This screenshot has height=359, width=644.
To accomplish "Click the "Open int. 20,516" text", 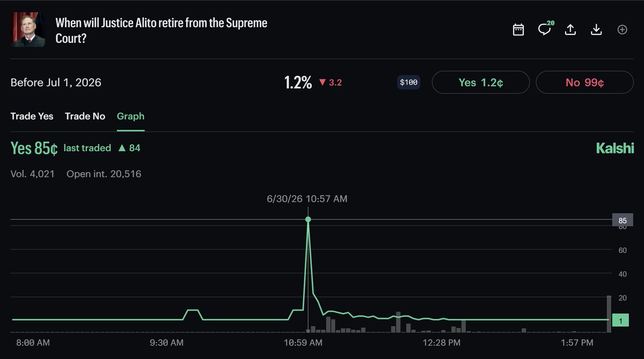I will (104, 174).
